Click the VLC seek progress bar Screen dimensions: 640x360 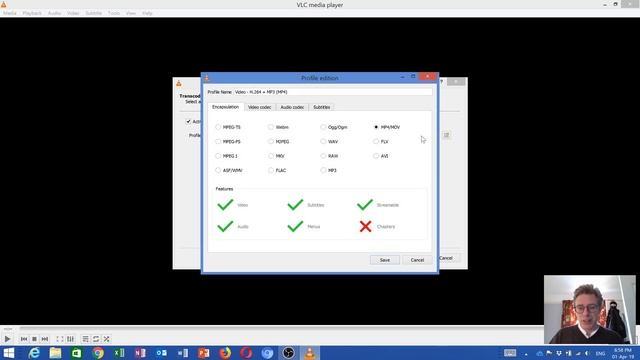tap(282, 328)
